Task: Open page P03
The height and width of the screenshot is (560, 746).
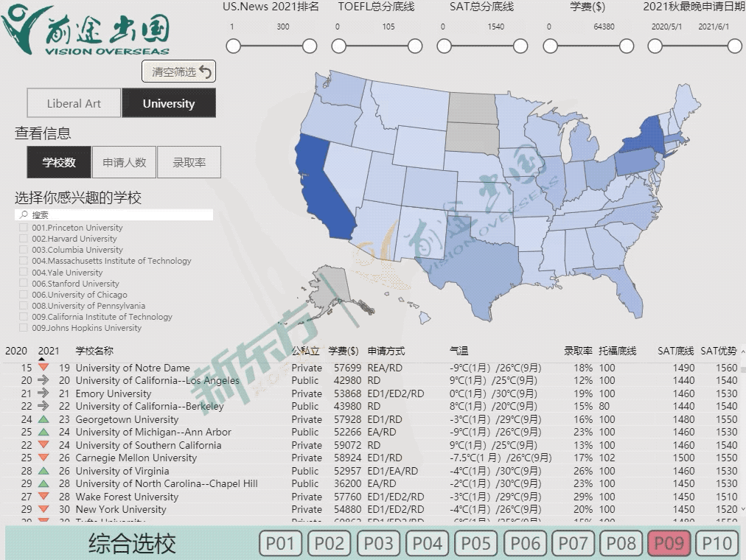Action: click(x=378, y=544)
